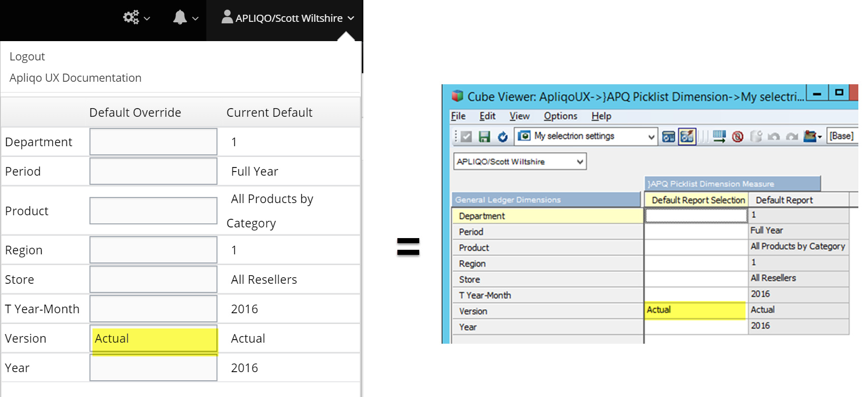Select the Period row in Cube Viewer
The height and width of the screenshot is (397, 868).
pos(547,231)
